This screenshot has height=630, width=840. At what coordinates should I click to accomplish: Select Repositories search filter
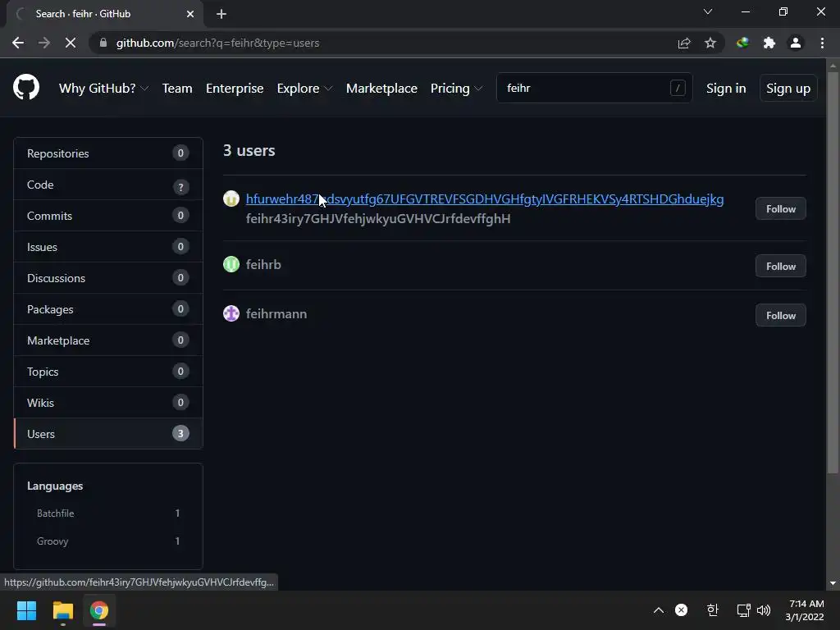pos(108,153)
